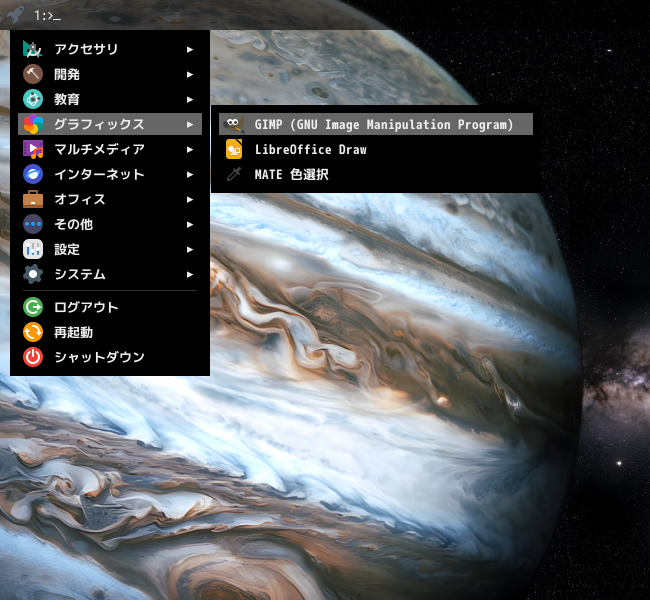Click the workspace indicator 1:>_

tap(47, 16)
